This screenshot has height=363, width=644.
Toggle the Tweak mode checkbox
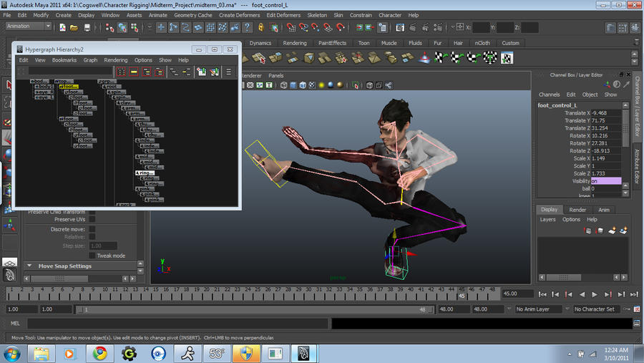point(92,256)
